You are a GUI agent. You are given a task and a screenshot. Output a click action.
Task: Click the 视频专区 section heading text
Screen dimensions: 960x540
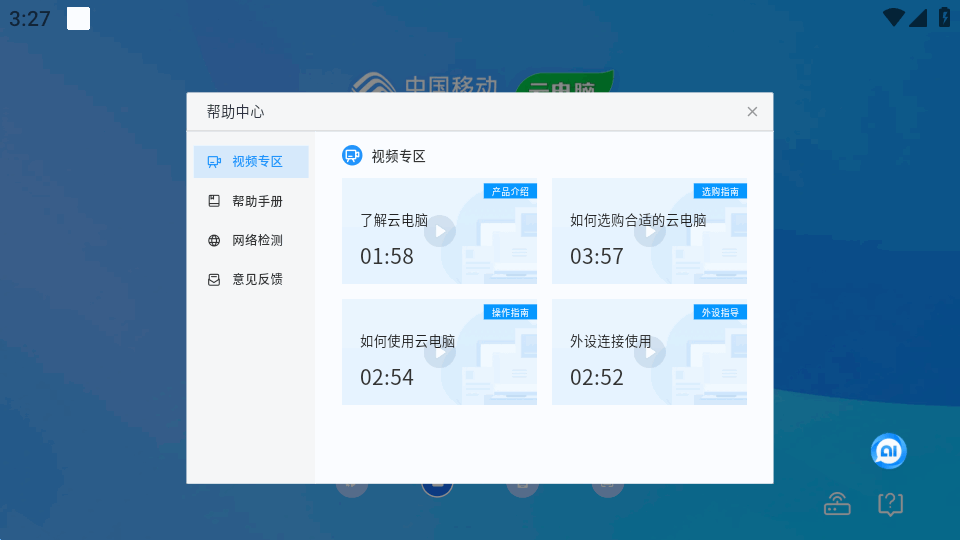click(399, 156)
